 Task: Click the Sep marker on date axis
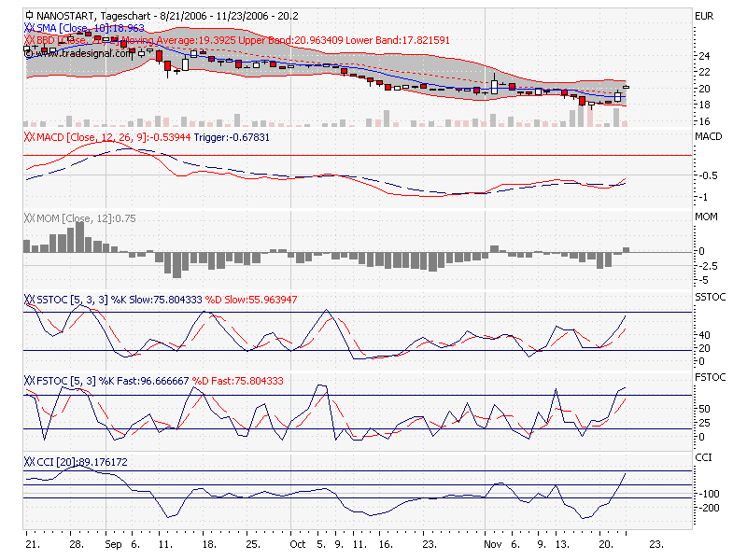[x=113, y=542]
